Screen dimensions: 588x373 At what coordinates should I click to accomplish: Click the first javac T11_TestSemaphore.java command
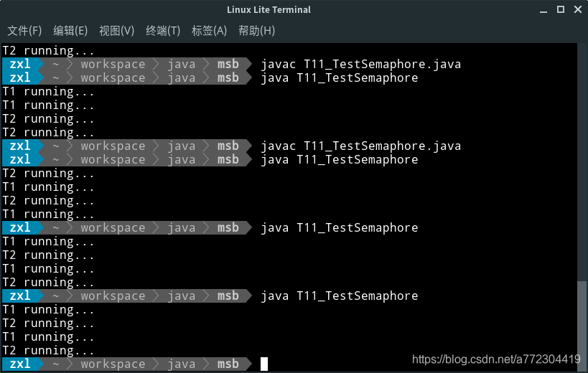360,65
